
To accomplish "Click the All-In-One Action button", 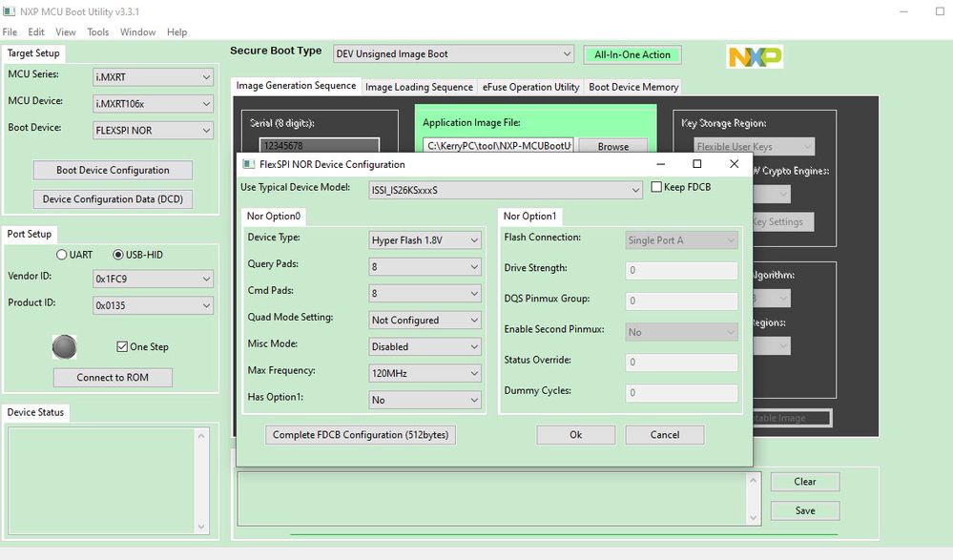I will (632, 54).
